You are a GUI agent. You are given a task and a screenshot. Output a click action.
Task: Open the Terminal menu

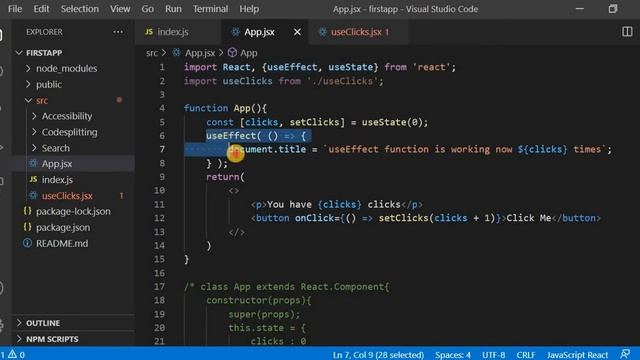coord(211,9)
